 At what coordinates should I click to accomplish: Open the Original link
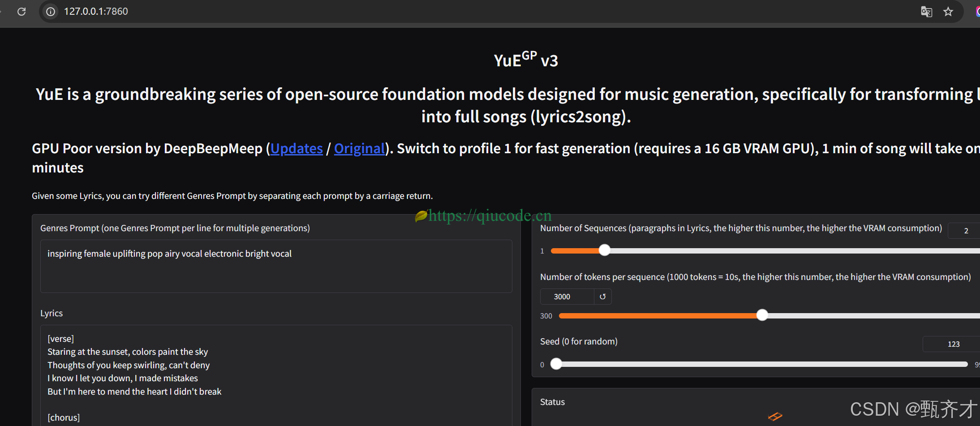tap(360, 149)
